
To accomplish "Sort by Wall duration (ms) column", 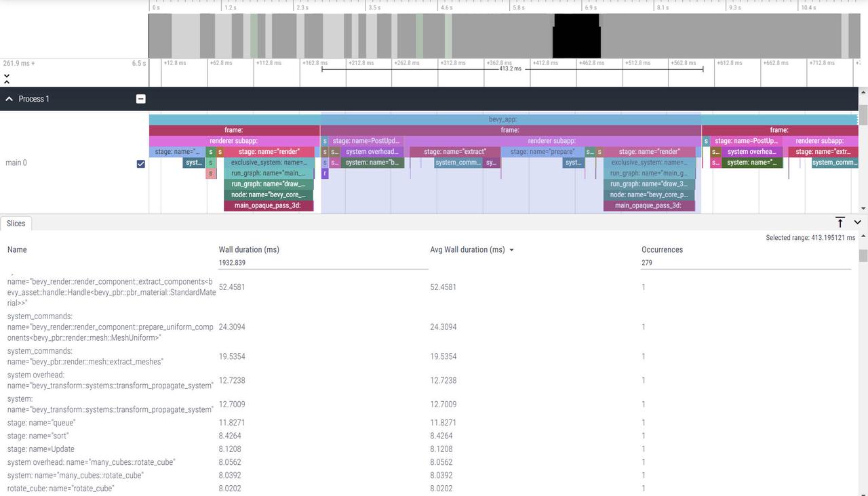I will [x=249, y=249].
